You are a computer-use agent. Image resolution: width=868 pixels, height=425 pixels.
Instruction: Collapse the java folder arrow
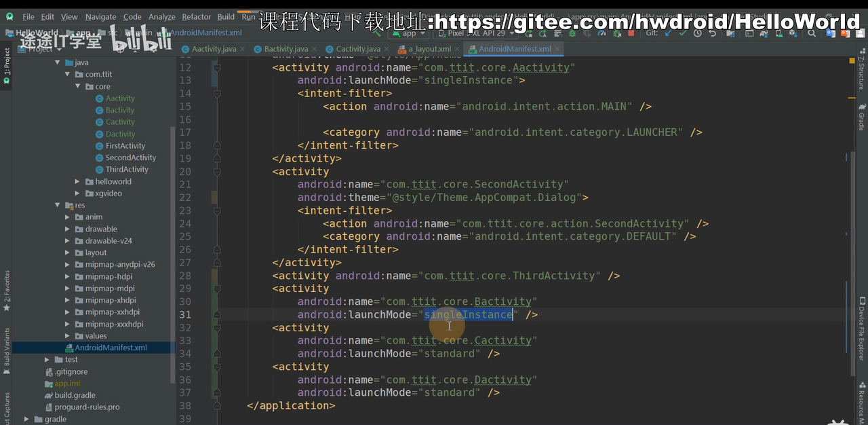point(57,62)
